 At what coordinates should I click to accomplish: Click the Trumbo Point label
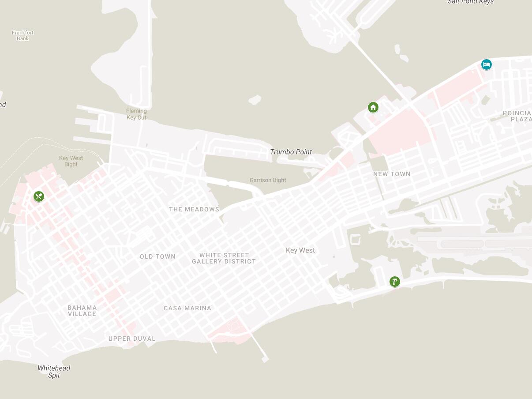pos(291,152)
